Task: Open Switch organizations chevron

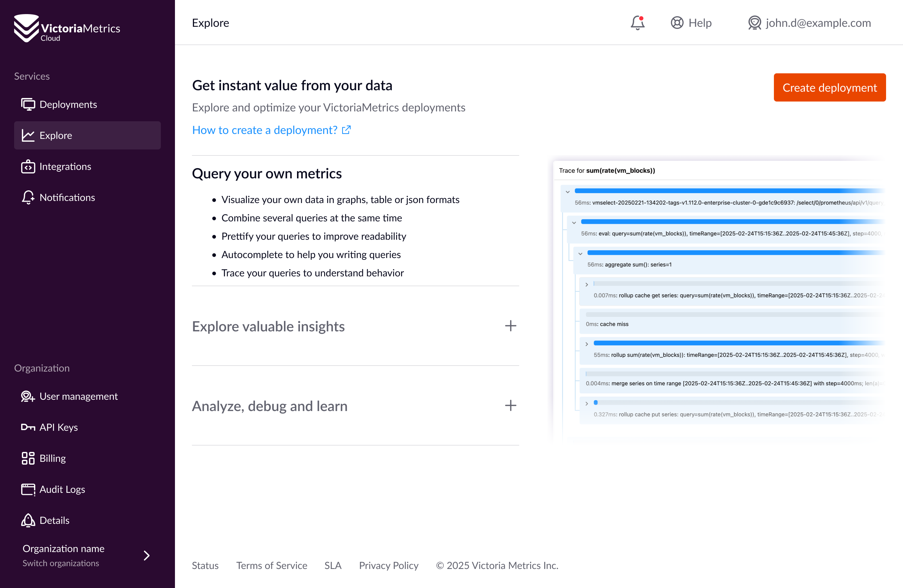Action: 146,556
